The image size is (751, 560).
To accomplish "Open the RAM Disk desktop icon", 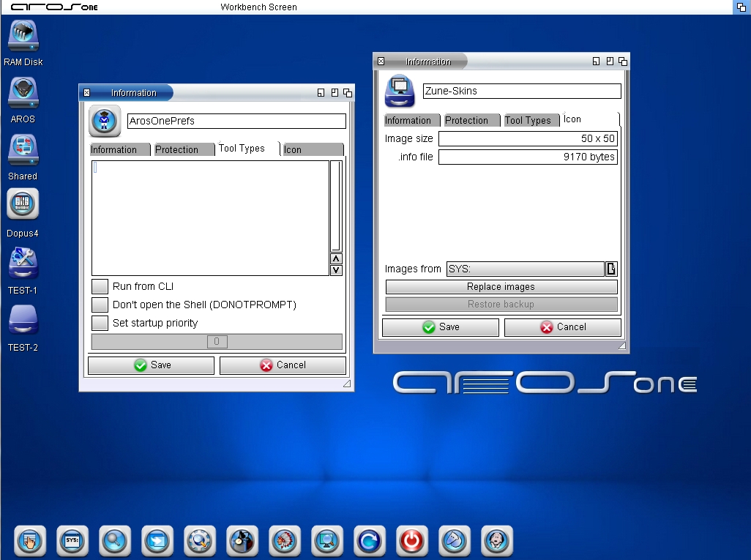I will pyautogui.click(x=23, y=37).
